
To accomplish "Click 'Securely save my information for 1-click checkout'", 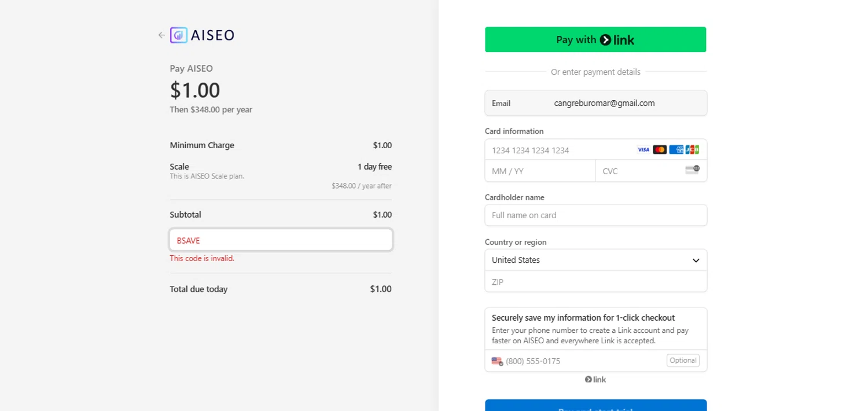I will click(x=583, y=318).
